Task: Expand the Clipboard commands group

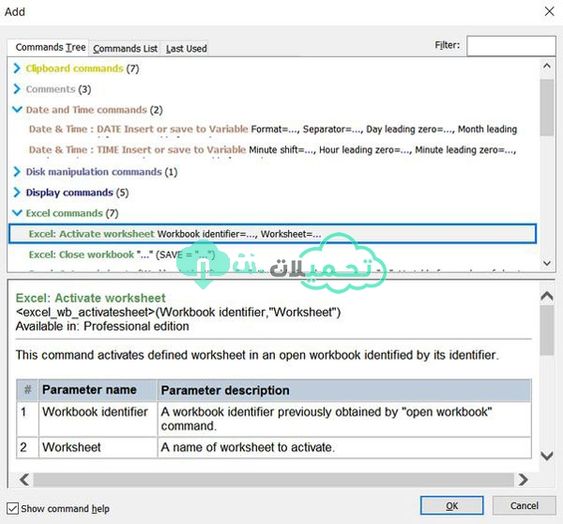Action: click(17, 68)
